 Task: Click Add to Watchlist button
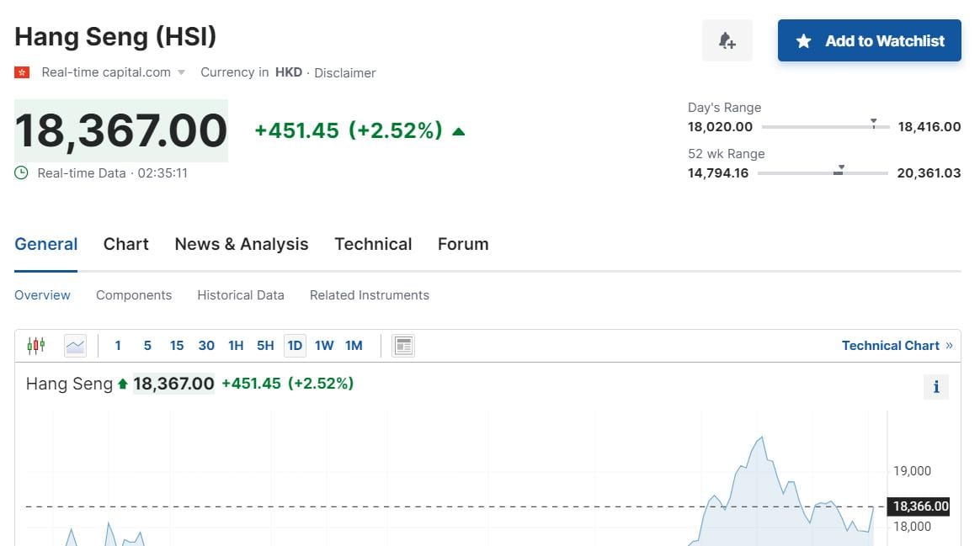869,40
